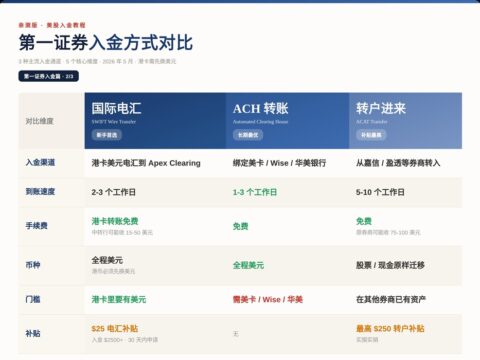Click the 到账速度 row label
The width and height of the screenshot is (480, 360).
pyautogui.click(x=40, y=192)
